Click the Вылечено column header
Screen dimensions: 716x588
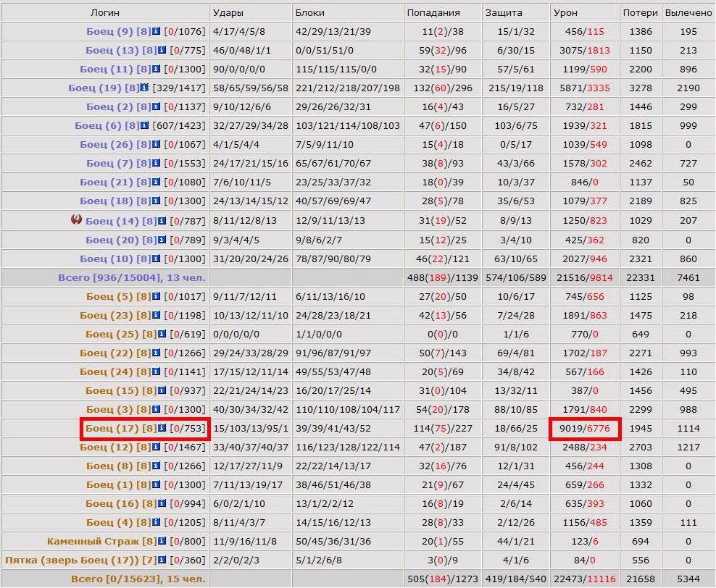click(x=688, y=13)
